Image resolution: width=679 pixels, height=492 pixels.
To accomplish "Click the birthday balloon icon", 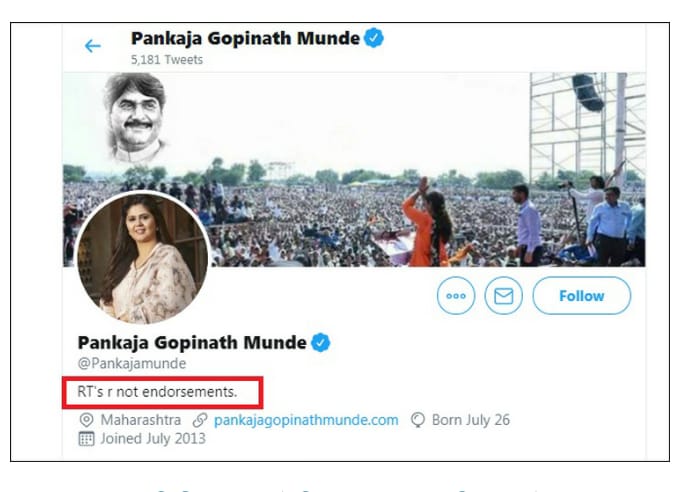I will (x=418, y=420).
